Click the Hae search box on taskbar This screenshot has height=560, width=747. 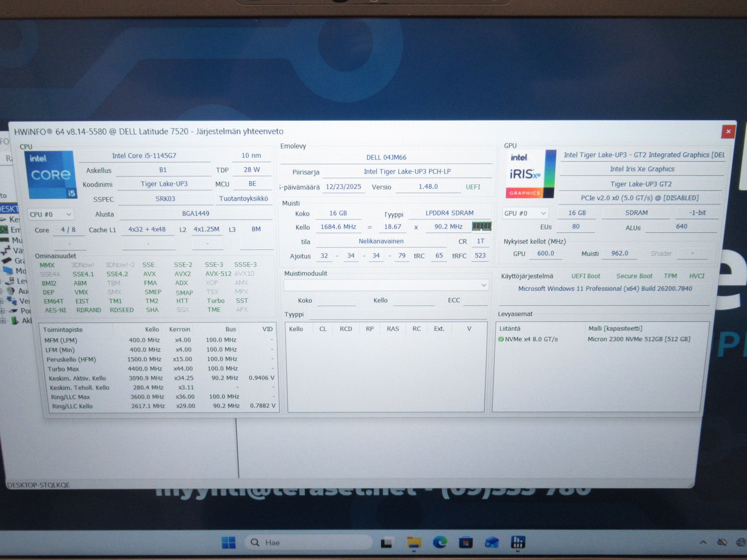[308, 542]
